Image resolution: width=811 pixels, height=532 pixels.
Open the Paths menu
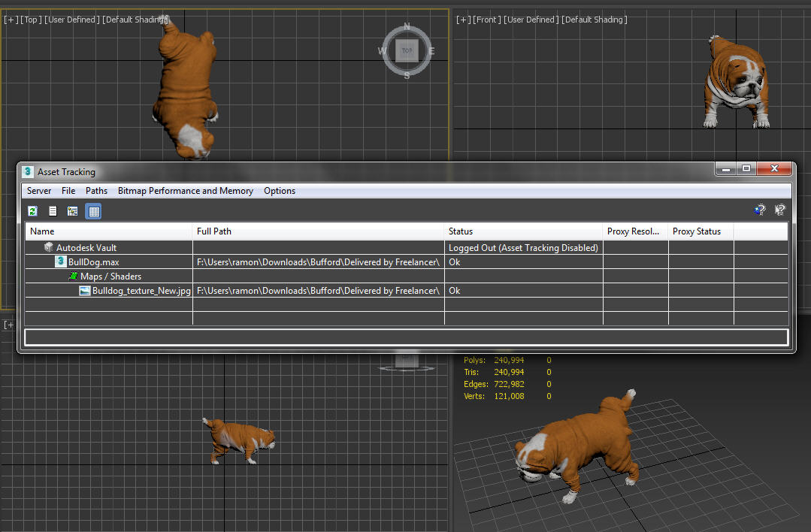(x=96, y=190)
